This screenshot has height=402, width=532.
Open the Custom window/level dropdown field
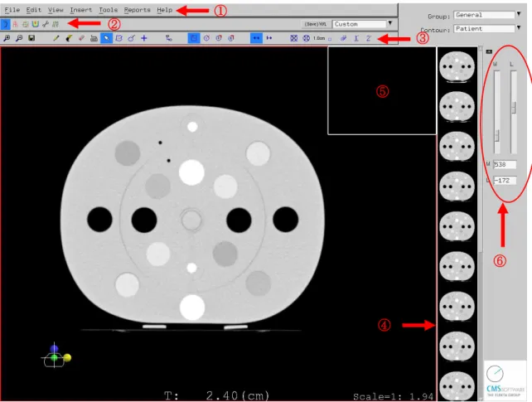point(360,24)
